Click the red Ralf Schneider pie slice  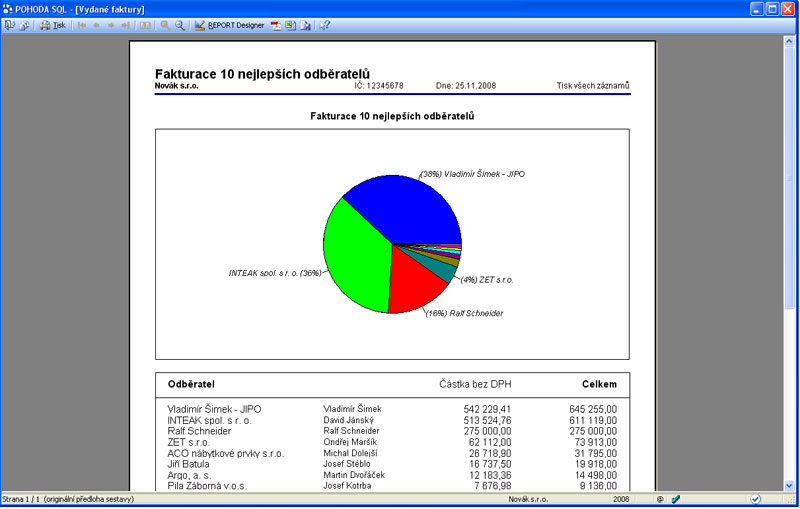point(413,283)
